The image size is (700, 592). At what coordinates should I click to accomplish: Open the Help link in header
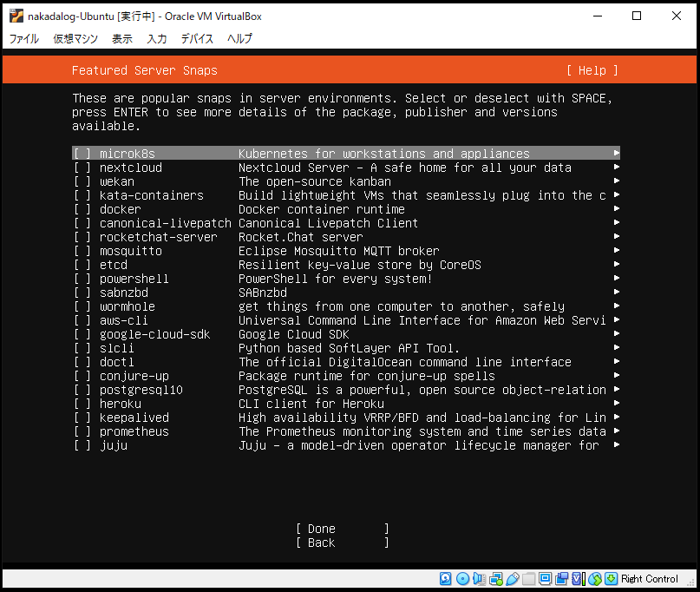pos(592,70)
